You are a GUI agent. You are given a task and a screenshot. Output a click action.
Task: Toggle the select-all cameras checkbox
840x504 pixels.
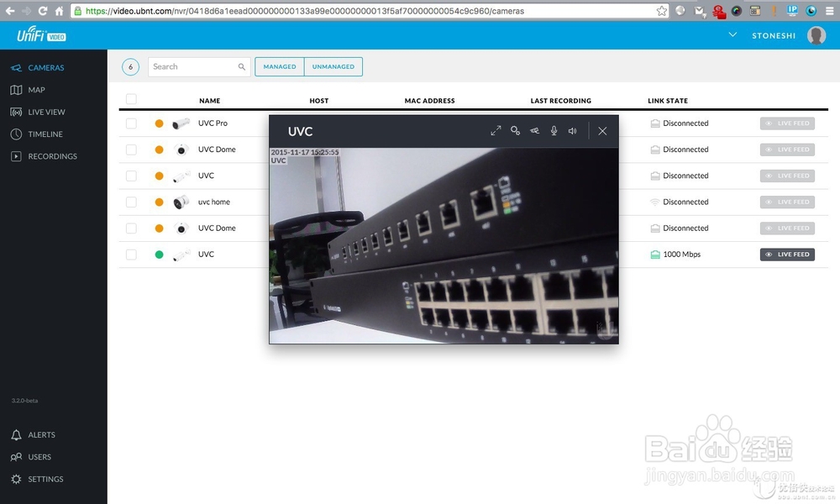pyautogui.click(x=131, y=99)
